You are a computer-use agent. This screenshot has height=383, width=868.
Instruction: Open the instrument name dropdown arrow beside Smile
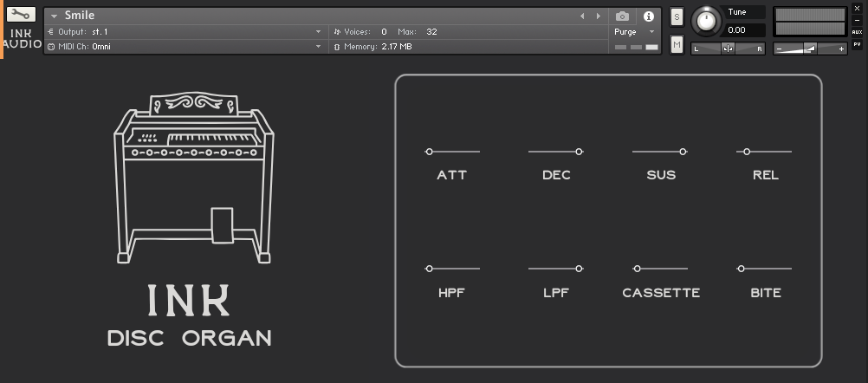[54, 16]
